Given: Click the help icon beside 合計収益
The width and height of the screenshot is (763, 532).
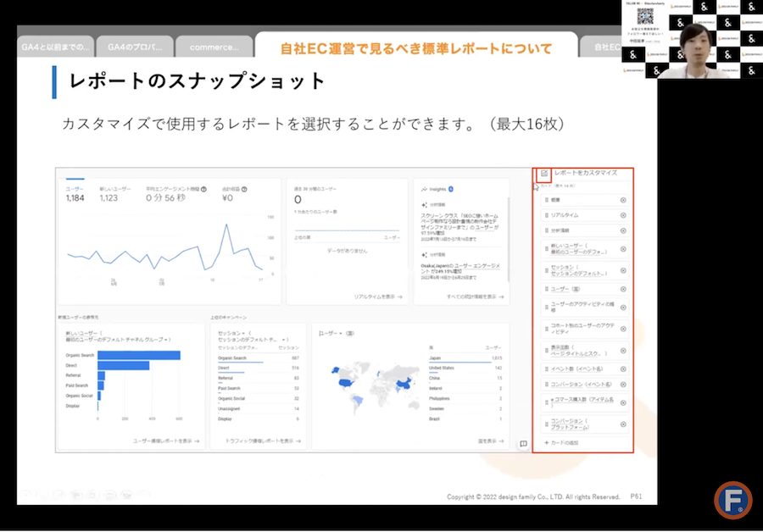Looking at the screenshot, I should pos(244,189).
